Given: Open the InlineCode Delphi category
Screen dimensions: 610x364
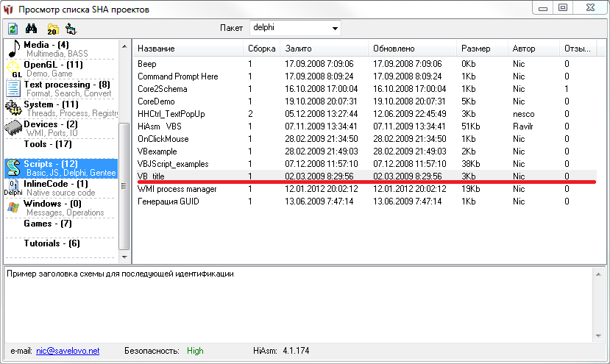Looking at the screenshot, I should tap(56, 185).
